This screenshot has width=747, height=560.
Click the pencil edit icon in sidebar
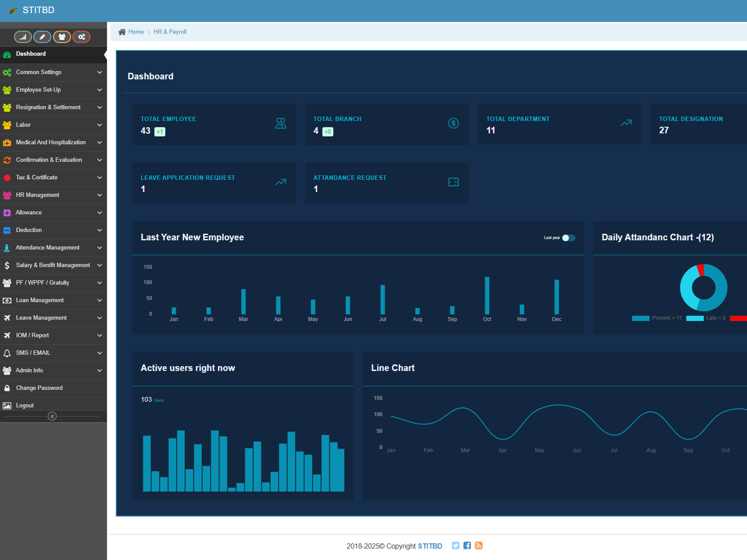tap(42, 37)
